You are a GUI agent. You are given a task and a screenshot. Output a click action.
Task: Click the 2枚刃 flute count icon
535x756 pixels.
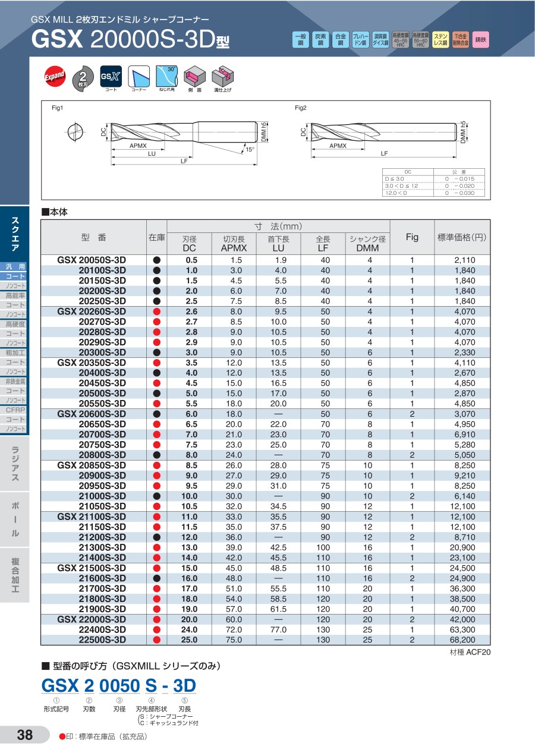click(x=83, y=77)
